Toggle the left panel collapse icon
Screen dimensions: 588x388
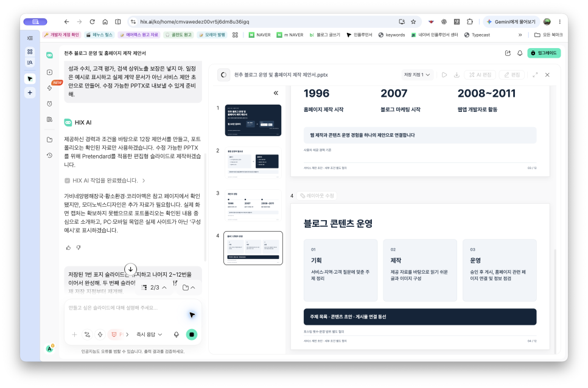coord(30,38)
